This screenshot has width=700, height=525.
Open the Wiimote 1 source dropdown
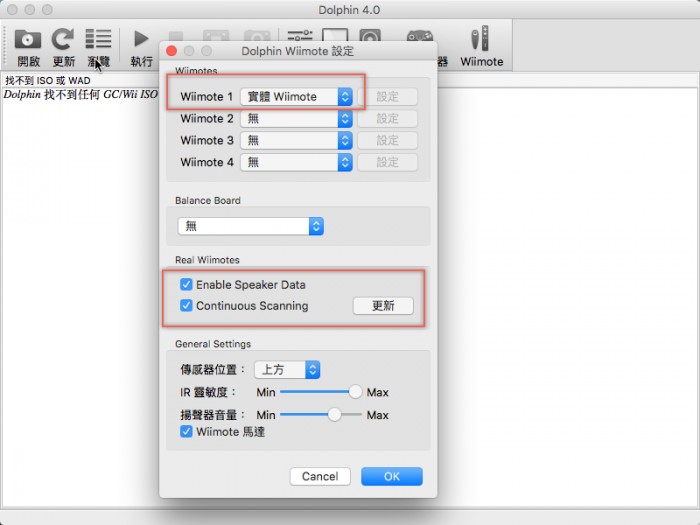[x=296, y=97]
